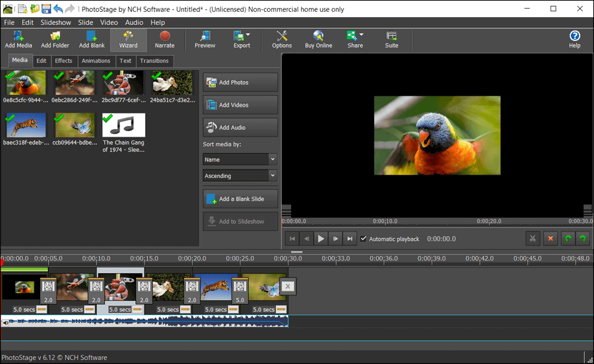The width and height of the screenshot is (594, 364).
Task: Click the Share toolbar icon
Action: [x=352, y=36]
